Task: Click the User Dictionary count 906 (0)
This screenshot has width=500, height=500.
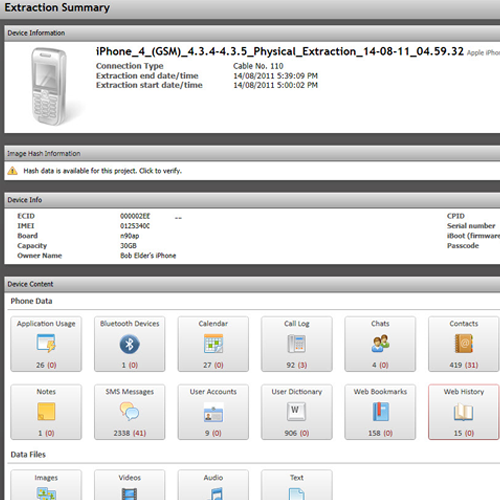Action: (297, 433)
